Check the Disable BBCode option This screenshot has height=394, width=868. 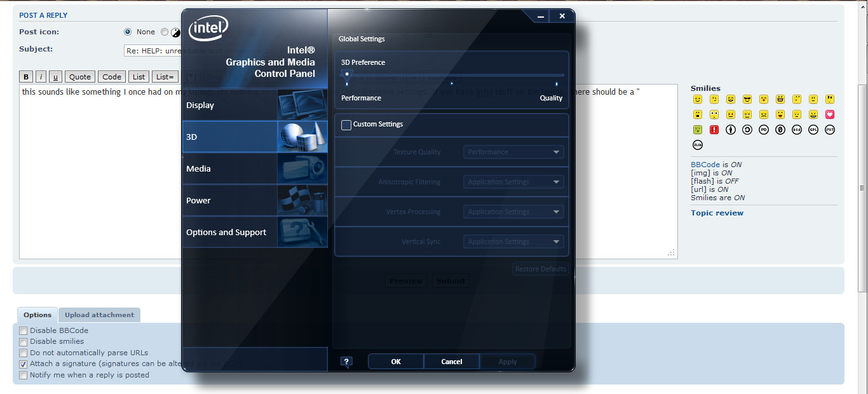point(24,330)
